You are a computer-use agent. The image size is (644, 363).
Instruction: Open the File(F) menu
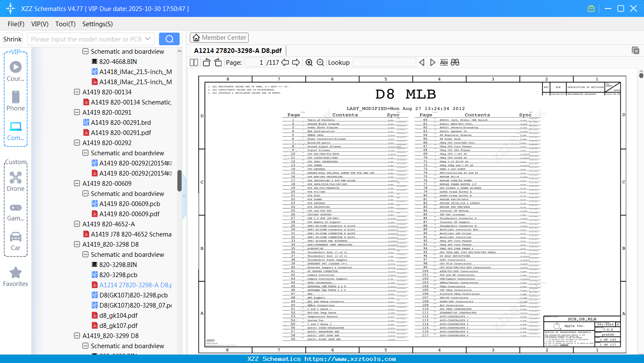pyautogui.click(x=16, y=24)
